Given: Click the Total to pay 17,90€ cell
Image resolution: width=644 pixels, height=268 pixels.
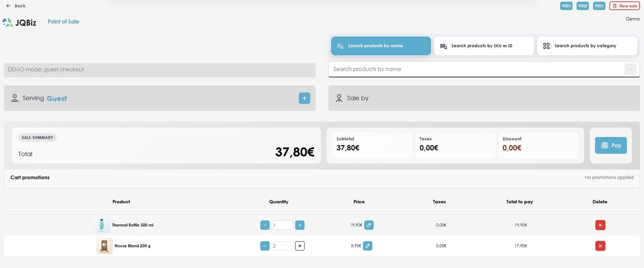Looking at the screenshot, I should [521, 246].
